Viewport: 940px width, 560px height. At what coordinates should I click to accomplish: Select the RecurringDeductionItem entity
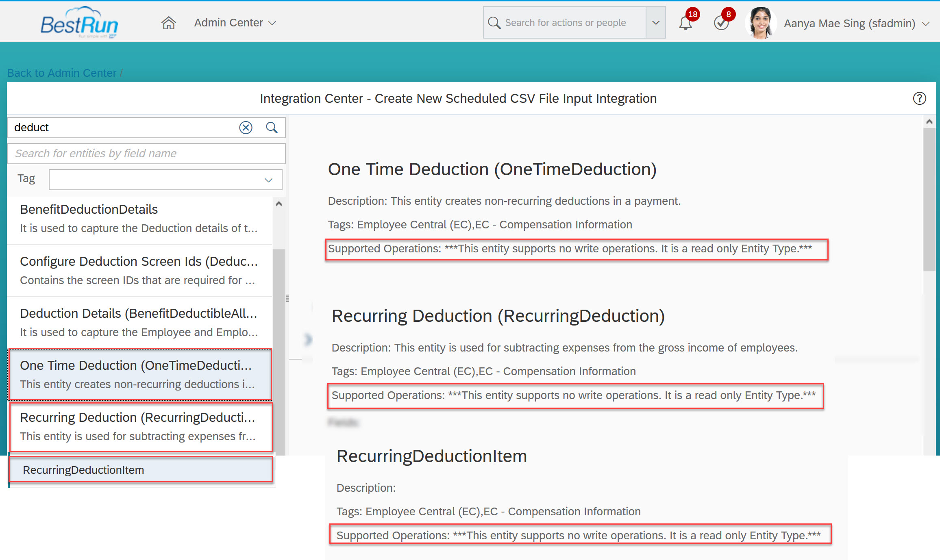(x=141, y=470)
